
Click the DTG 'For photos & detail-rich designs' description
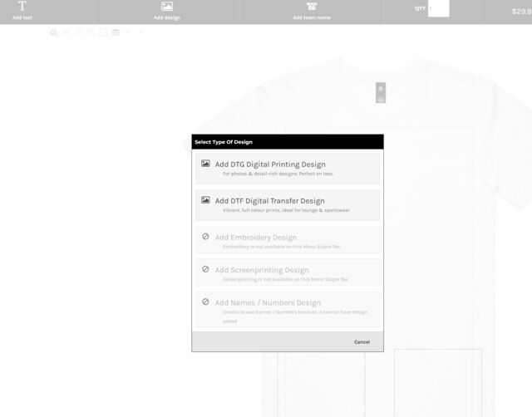click(278, 174)
